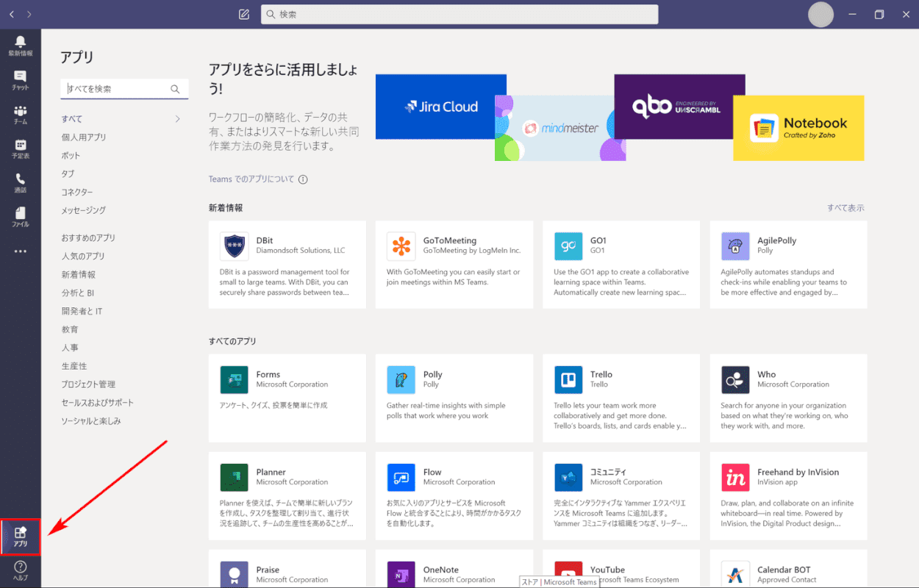Select 新着情報 in the left category list
The height and width of the screenshot is (588, 919).
click(x=79, y=275)
